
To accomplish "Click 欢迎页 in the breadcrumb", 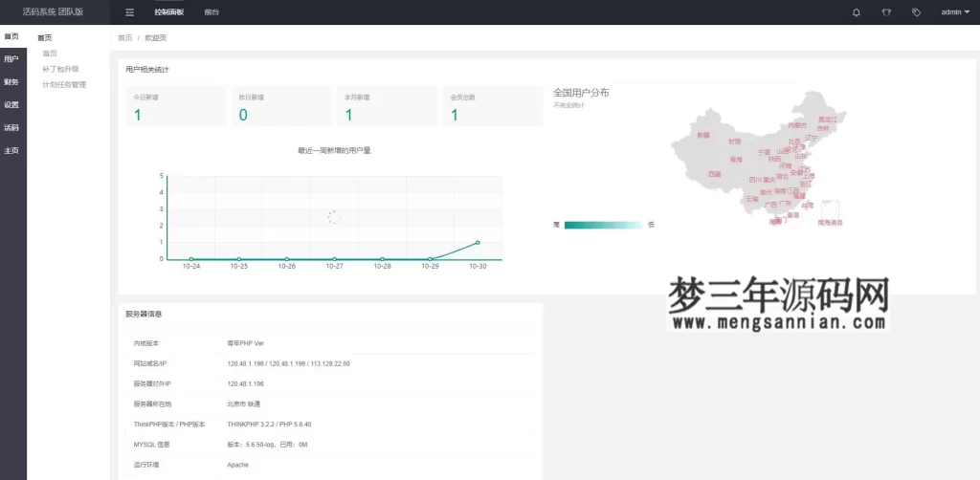I will [156, 38].
